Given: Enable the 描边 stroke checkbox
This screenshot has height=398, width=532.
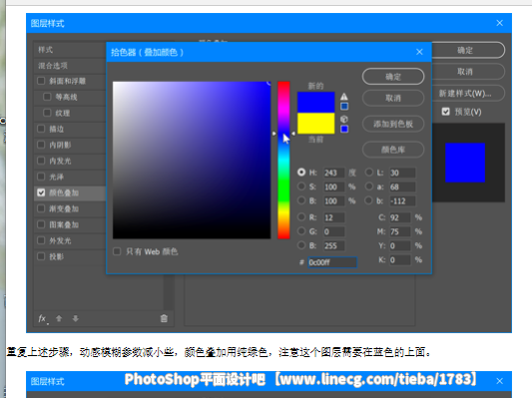Looking at the screenshot, I should [x=41, y=129].
